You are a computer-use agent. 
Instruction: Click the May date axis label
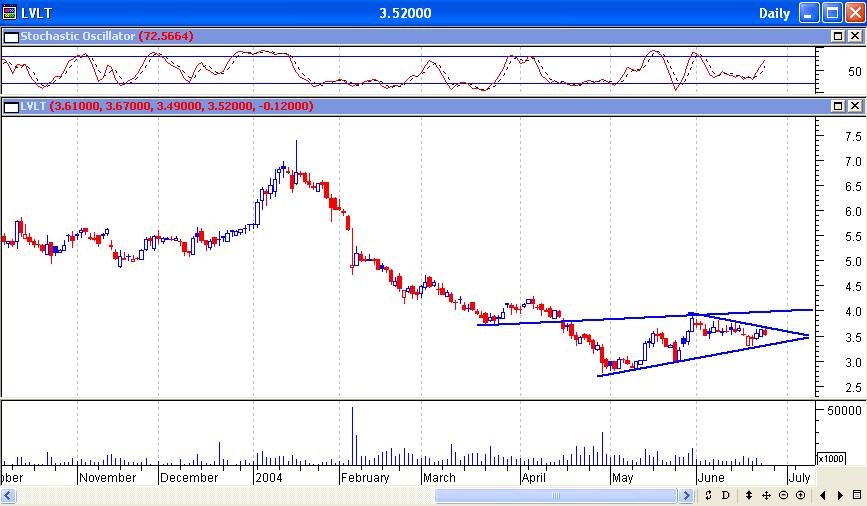pos(623,477)
